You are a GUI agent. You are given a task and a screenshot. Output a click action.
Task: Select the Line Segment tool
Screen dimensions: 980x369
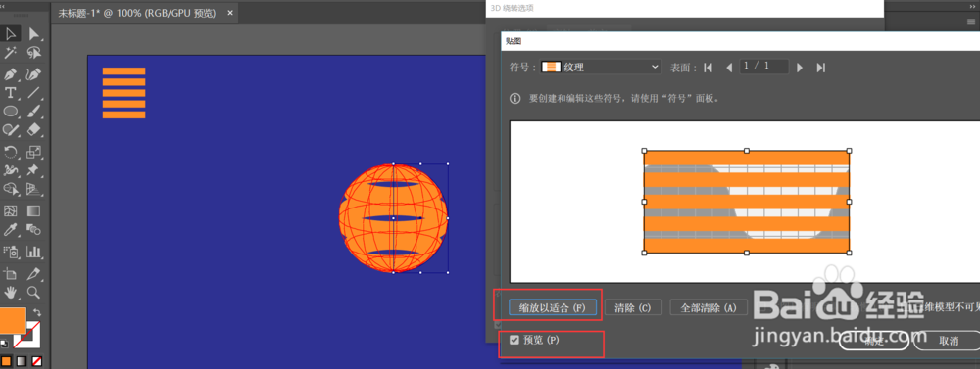tap(33, 93)
